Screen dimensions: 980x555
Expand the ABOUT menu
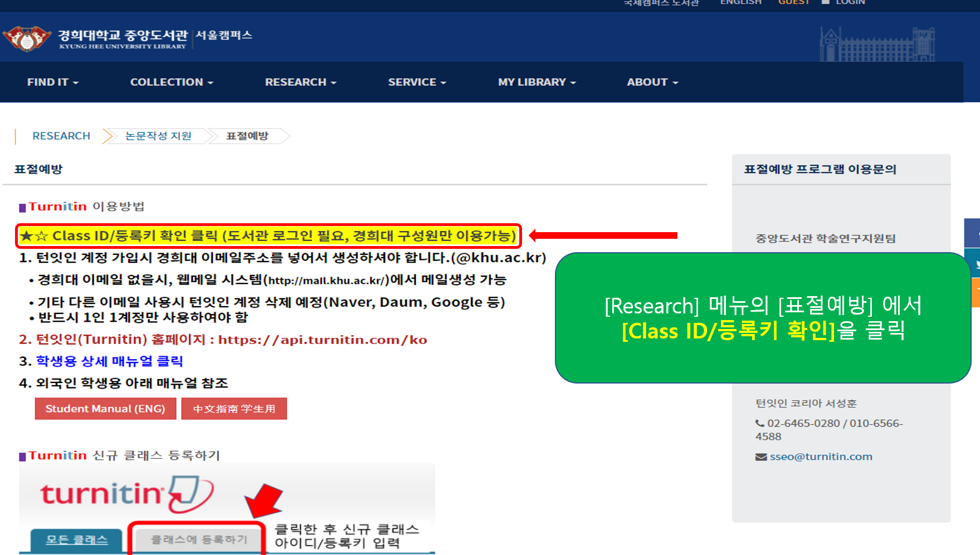(x=652, y=82)
